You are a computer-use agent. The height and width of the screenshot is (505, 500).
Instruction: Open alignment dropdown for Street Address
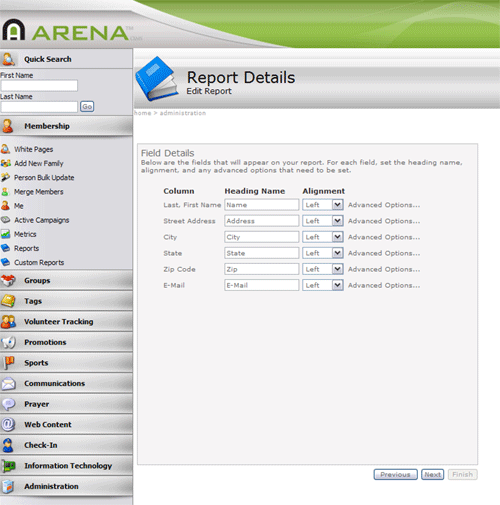(x=323, y=221)
